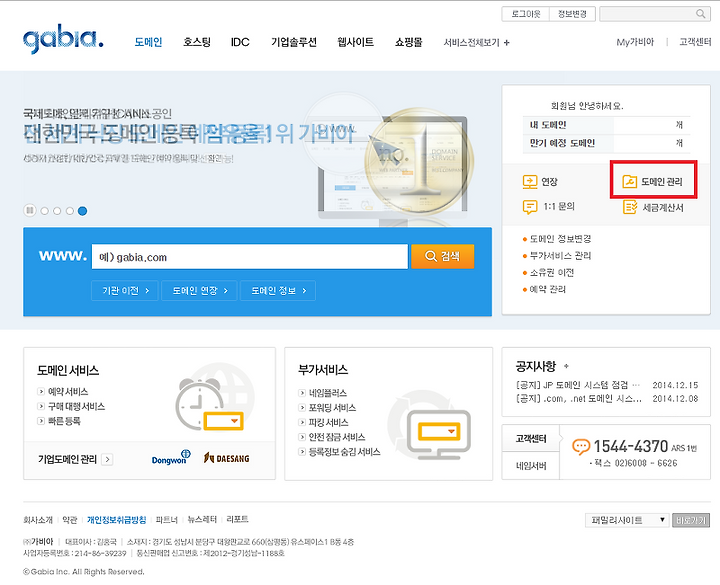Open 1:1 문의 chat icon
The width and height of the screenshot is (720, 585).
[530, 207]
